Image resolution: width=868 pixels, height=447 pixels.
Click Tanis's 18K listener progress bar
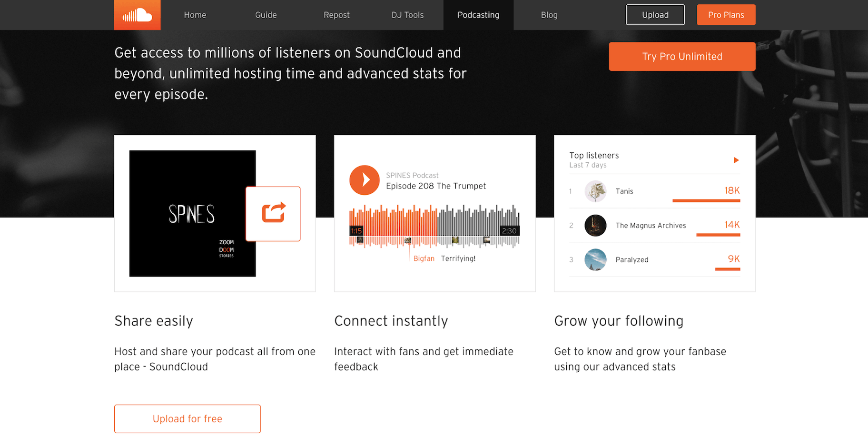click(706, 201)
